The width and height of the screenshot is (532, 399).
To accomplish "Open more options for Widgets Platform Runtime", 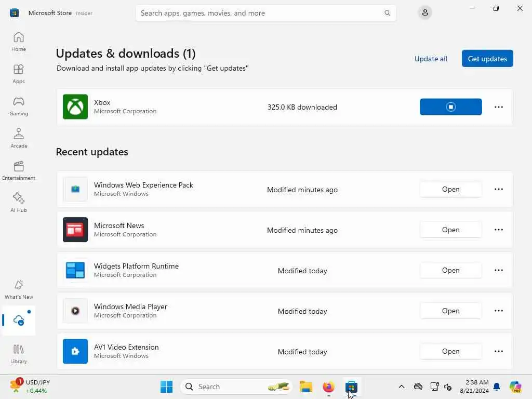I will pyautogui.click(x=498, y=270).
